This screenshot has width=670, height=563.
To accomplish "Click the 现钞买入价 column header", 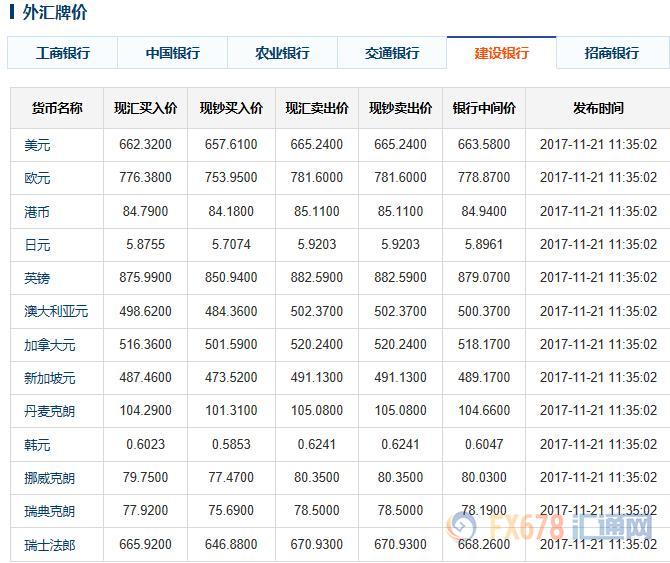I will point(231,108).
